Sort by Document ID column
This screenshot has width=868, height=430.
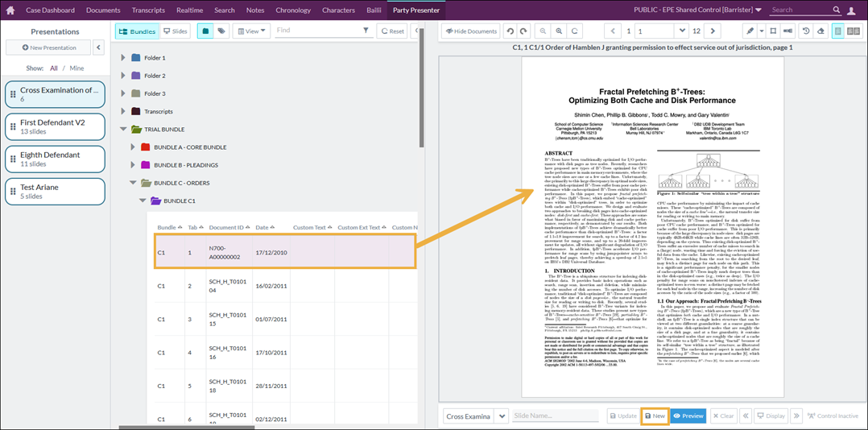click(229, 227)
